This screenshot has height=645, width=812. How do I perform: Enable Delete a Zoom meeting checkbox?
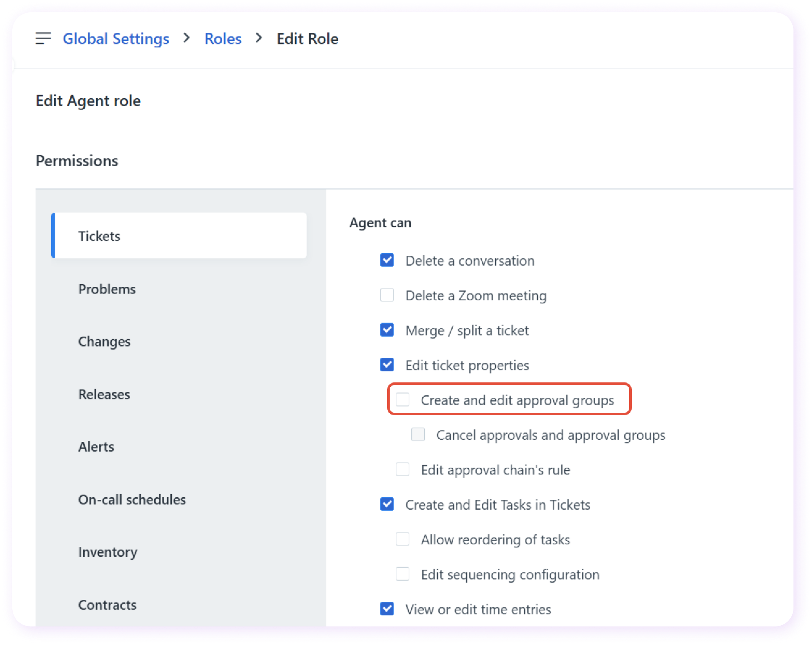pyautogui.click(x=387, y=295)
